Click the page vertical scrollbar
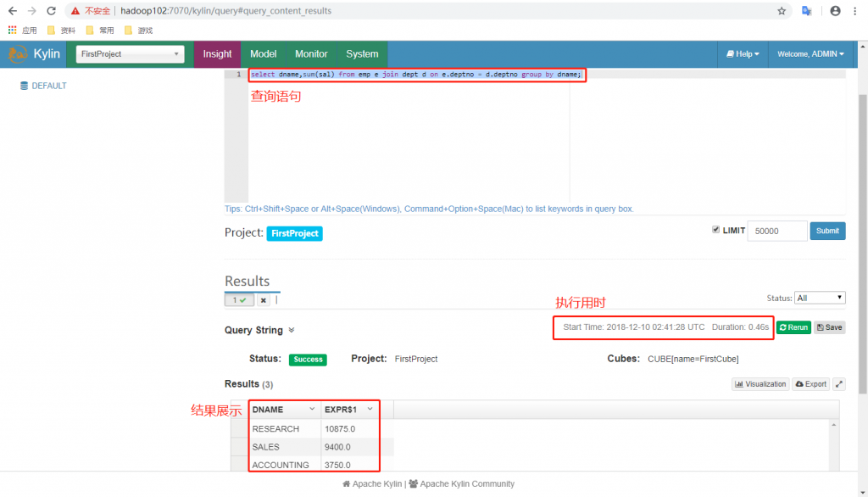Screen dimensions: 868x497 (x=862, y=243)
